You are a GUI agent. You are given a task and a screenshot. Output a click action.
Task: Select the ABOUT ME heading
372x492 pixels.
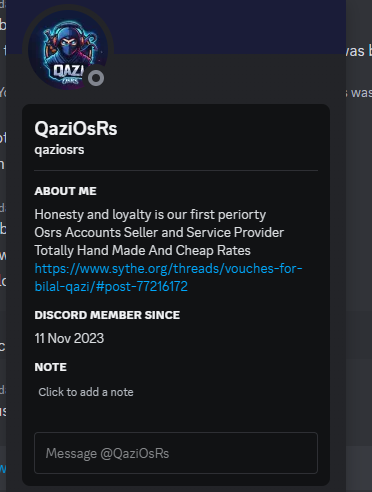65,191
